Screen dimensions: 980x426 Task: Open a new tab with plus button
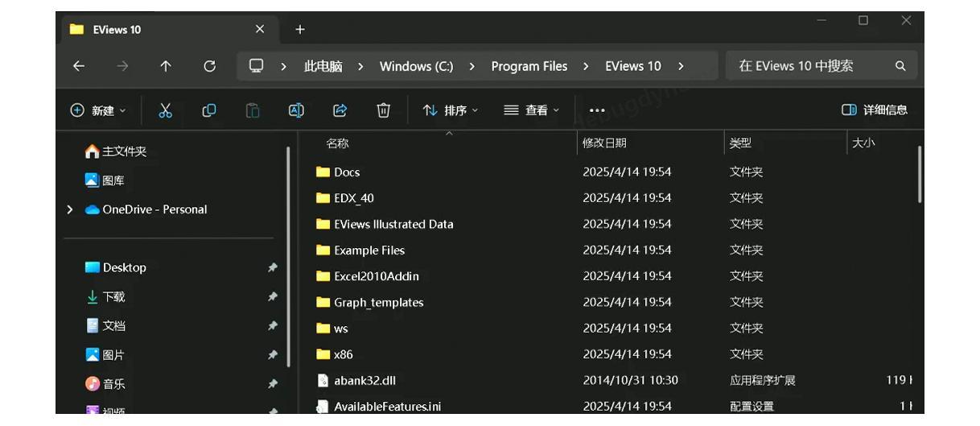pyautogui.click(x=300, y=30)
